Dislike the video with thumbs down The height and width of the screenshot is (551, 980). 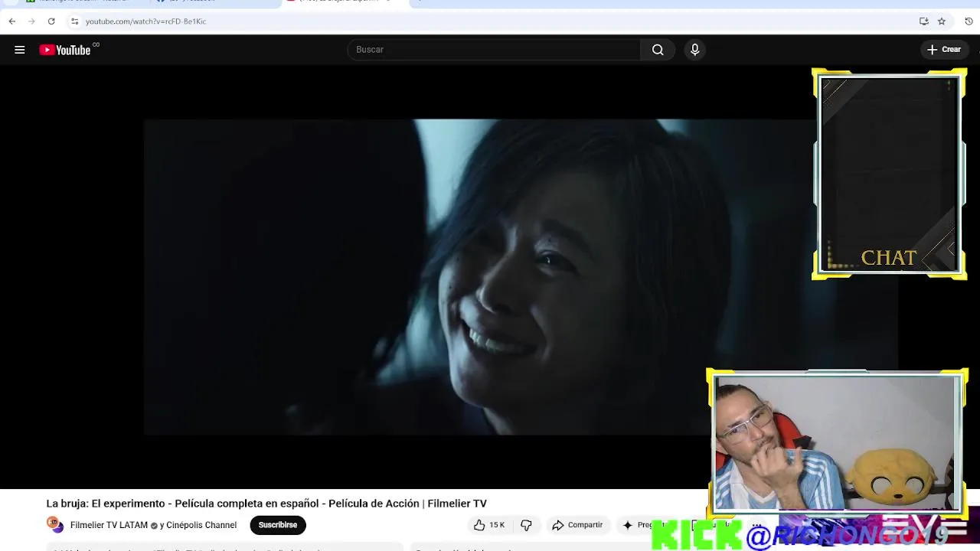click(526, 525)
